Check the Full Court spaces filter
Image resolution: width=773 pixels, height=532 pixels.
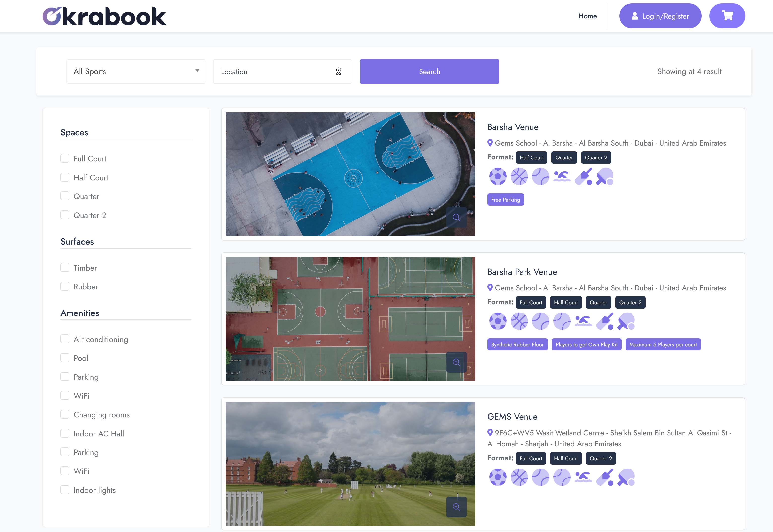pos(65,158)
